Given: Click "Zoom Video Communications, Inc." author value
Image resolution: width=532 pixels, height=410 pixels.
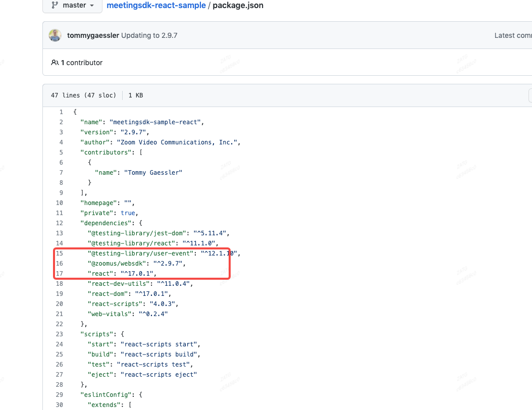Looking at the screenshot, I should [177, 142].
